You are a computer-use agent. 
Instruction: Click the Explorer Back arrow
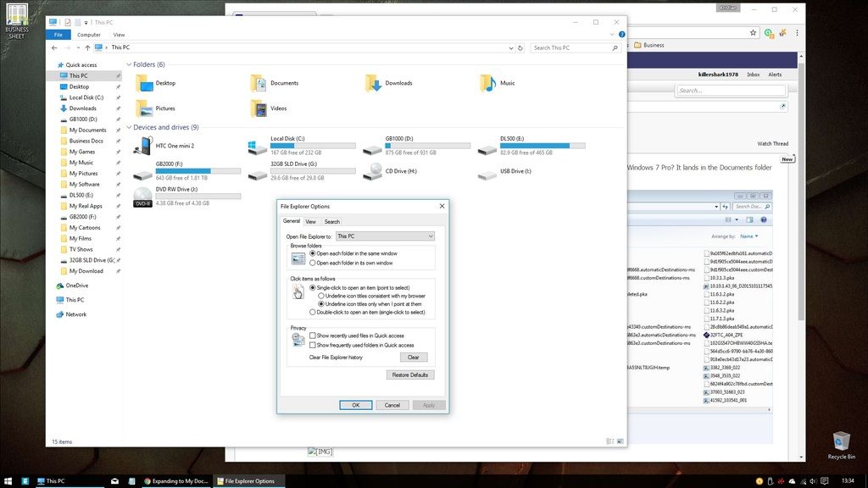point(54,48)
